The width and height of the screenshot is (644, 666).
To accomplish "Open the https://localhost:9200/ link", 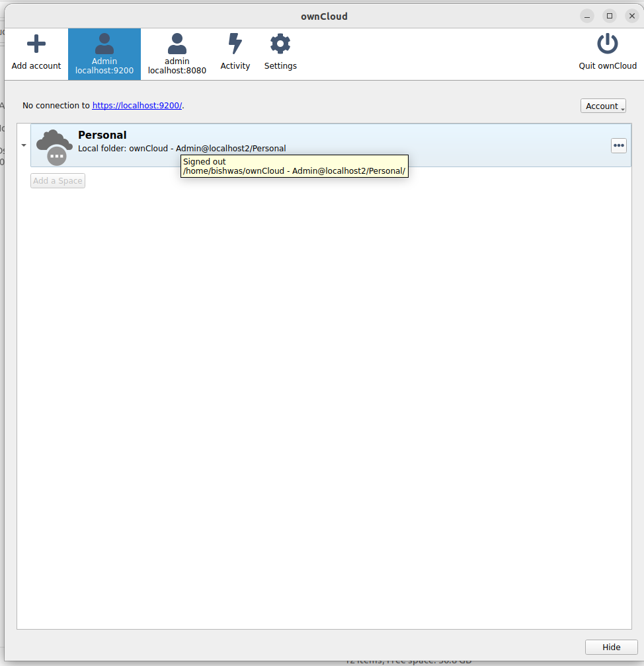I will [x=137, y=105].
